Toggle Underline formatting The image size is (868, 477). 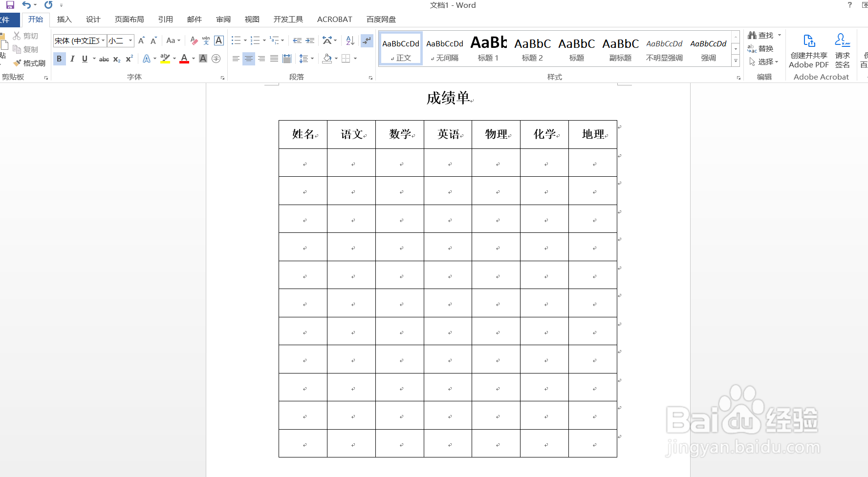[x=85, y=59]
